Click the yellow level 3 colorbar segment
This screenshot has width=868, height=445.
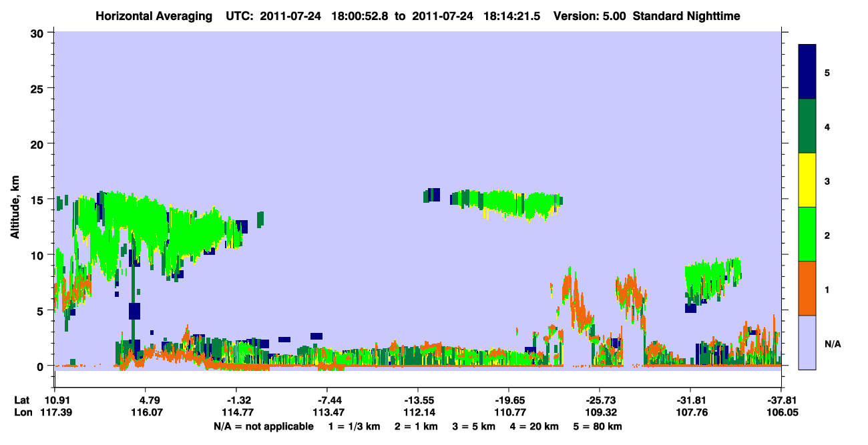tap(808, 179)
